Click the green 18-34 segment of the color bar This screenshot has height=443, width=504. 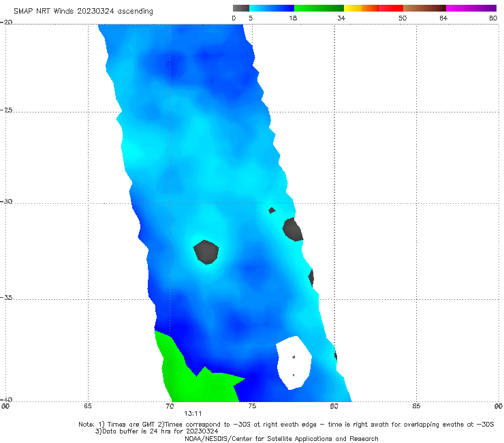pyautogui.click(x=319, y=8)
